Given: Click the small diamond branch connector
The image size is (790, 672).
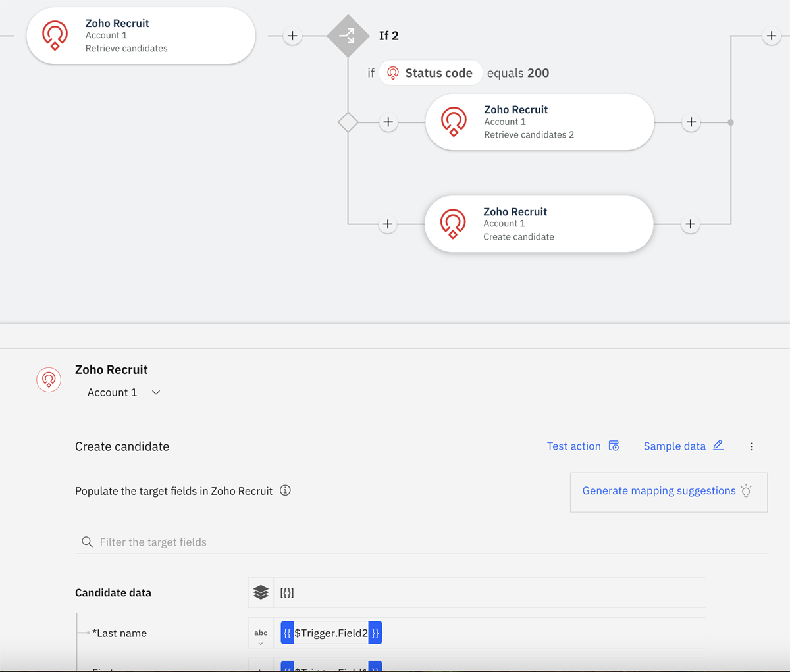Looking at the screenshot, I should pyautogui.click(x=348, y=122).
